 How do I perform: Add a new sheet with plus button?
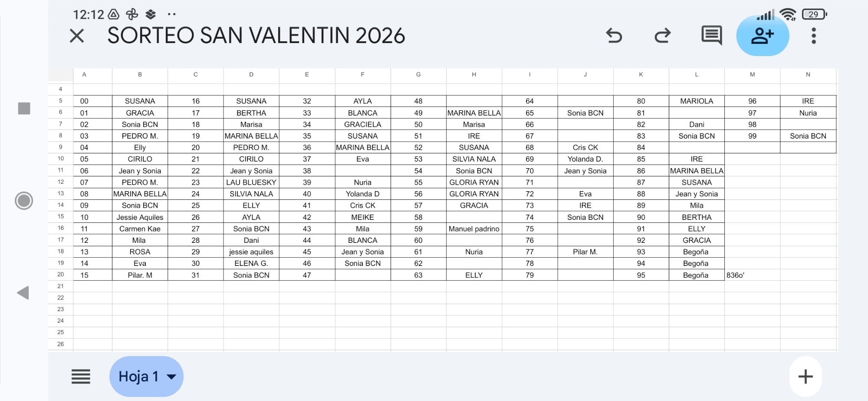pyautogui.click(x=806, y=377)
